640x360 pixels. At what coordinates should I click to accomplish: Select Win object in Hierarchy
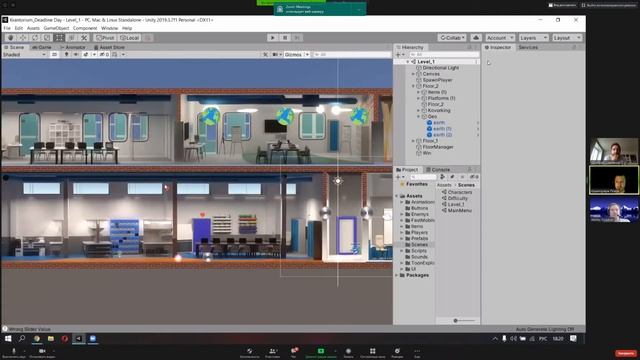coord(427,153)
